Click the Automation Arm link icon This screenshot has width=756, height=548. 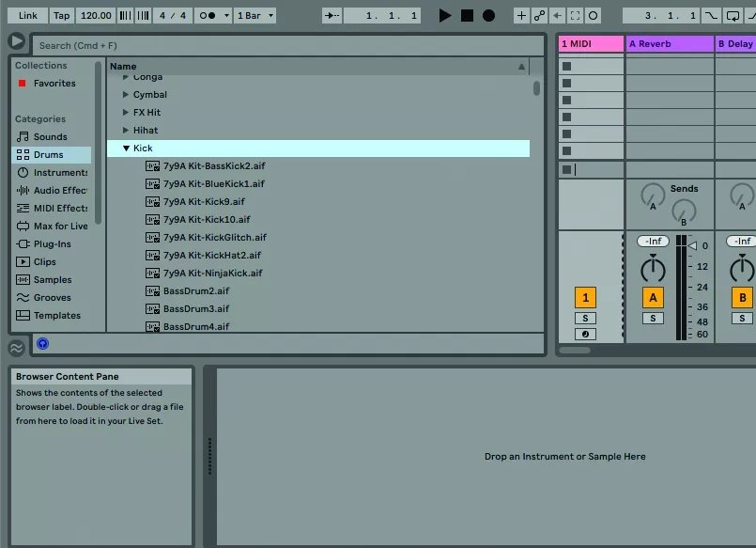539,15
